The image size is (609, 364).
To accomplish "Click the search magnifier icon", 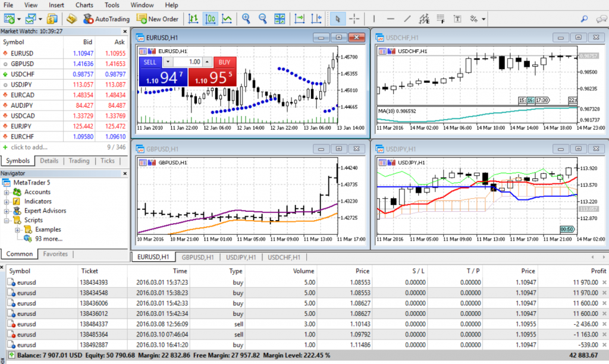I will coord(585,19).
